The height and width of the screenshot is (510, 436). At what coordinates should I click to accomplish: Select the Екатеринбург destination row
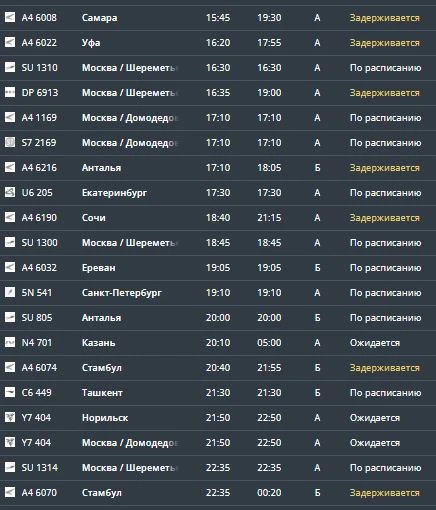218,193
